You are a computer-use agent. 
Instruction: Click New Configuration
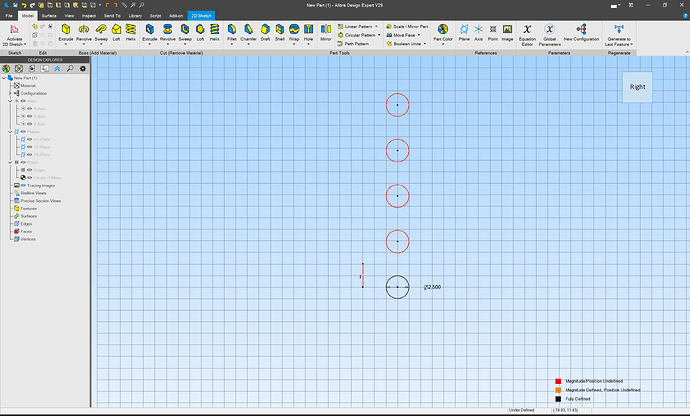point(581,33)
